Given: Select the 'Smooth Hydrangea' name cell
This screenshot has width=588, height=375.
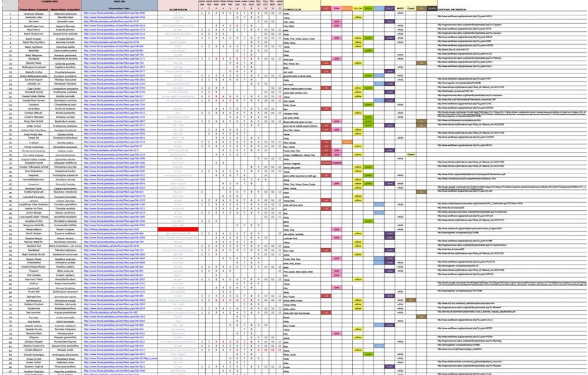Looking at the screenshot, I should point(34,354).
